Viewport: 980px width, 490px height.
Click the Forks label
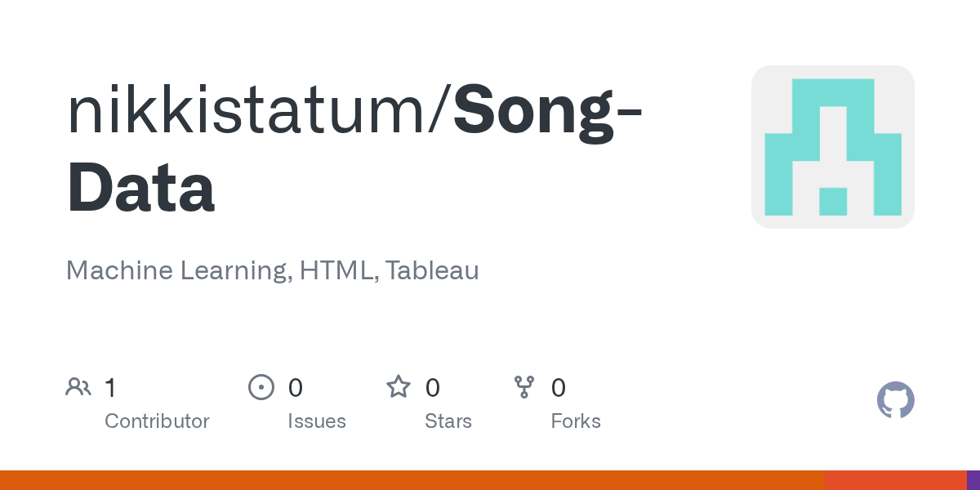576,421
